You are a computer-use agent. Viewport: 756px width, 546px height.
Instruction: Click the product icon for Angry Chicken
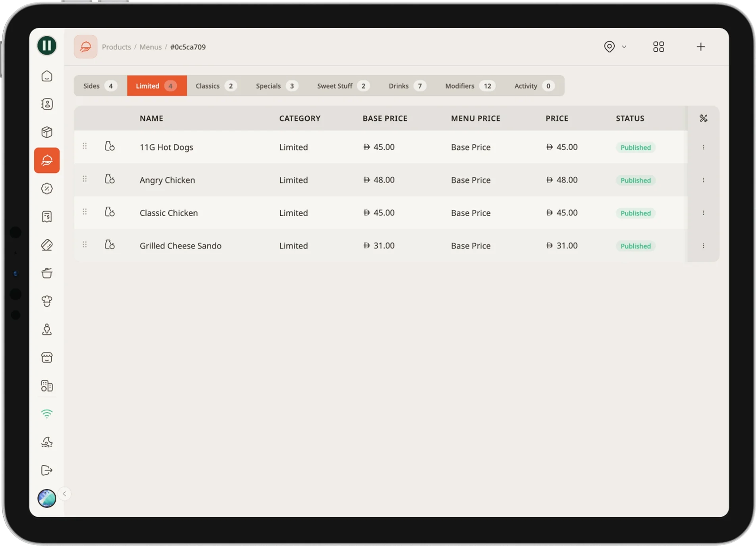[110, 179]
